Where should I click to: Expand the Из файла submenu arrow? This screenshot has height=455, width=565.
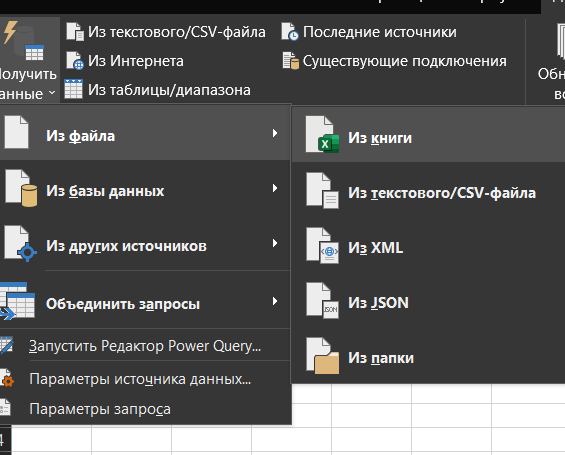[x=275, y=133]
